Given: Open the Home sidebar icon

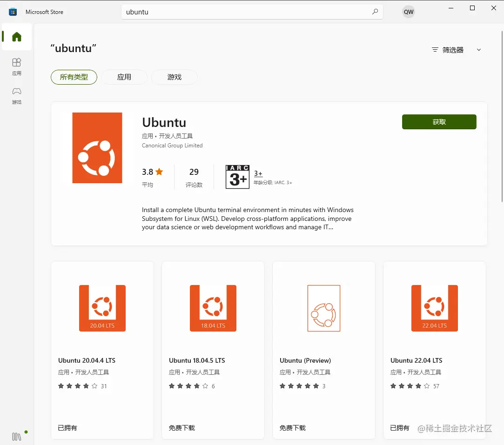Looking at the screenshot, I should tap(17, 37).
